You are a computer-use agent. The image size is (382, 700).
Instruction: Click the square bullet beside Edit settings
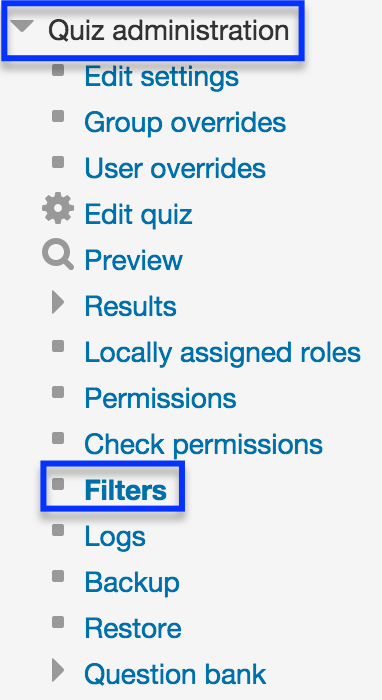click(x=58, y=71)
